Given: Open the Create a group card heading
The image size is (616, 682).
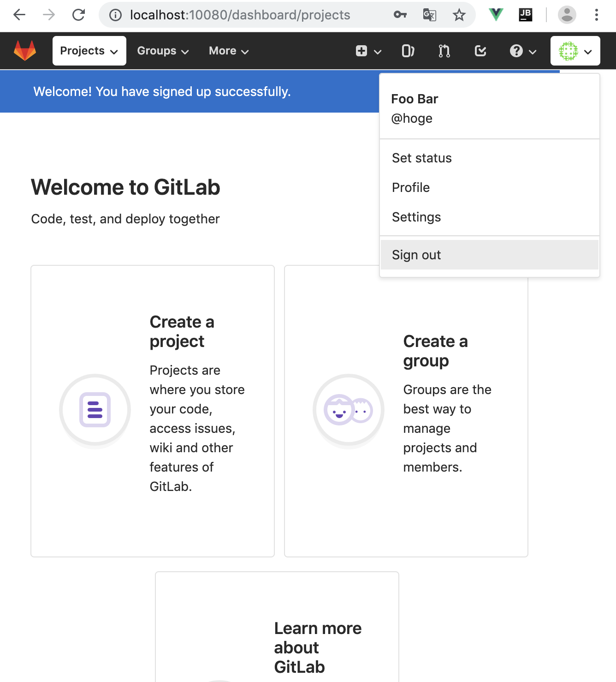Looking at the screenshot, I should click(x=435, y=351).
